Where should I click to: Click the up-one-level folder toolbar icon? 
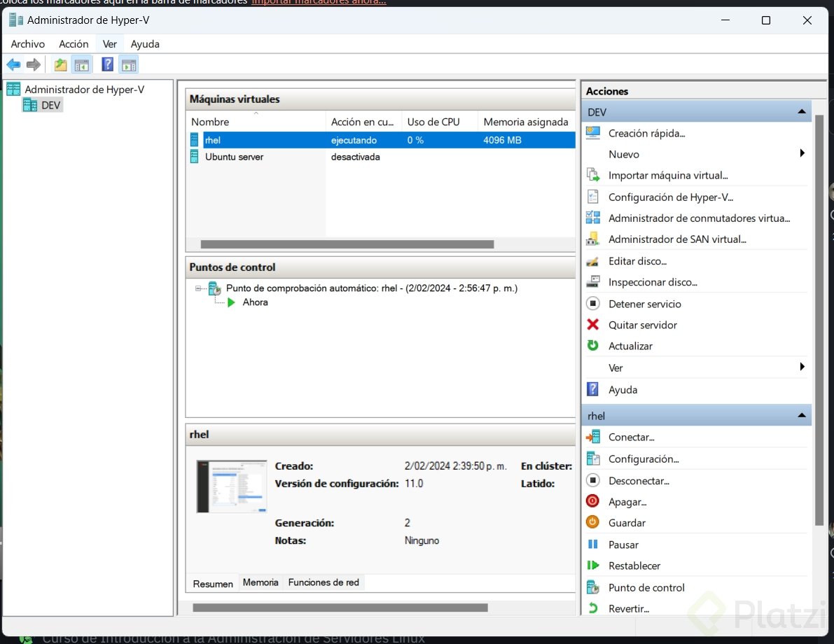[61, 65]
